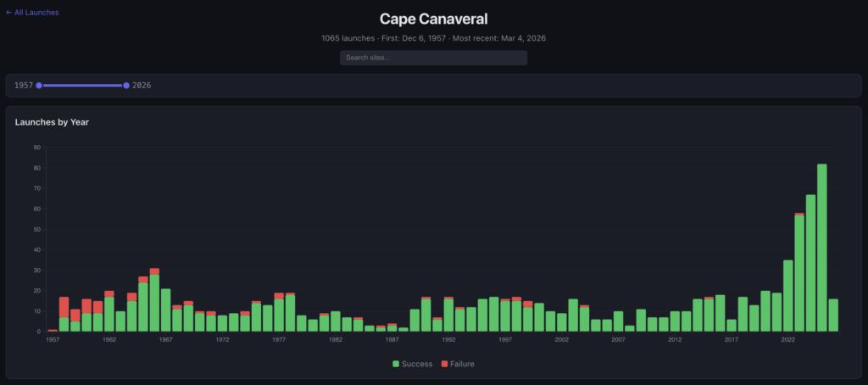
Task: Grab the 1957 start slider handle
Action: [39, 86]
